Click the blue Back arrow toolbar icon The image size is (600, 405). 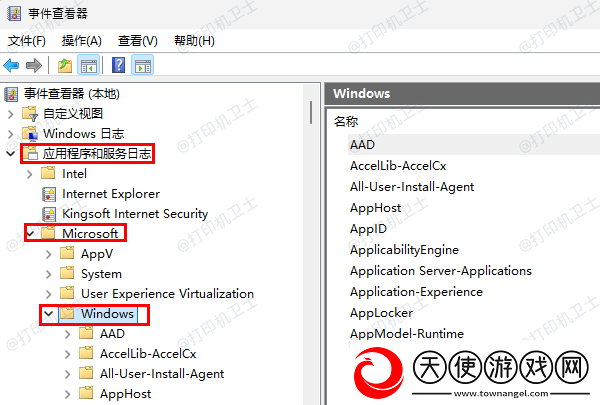tap(11, 65)
